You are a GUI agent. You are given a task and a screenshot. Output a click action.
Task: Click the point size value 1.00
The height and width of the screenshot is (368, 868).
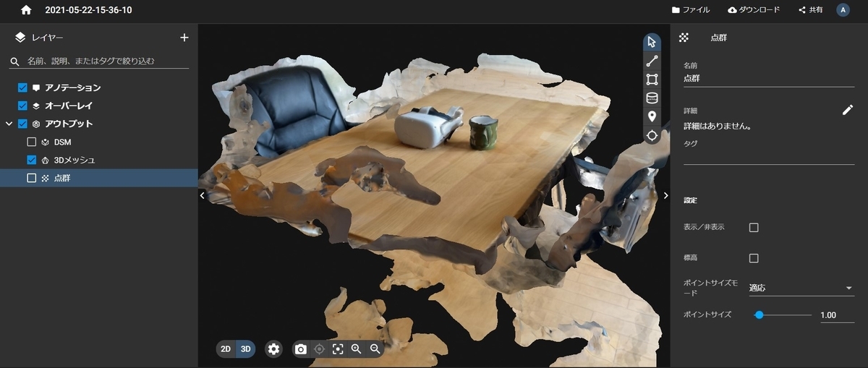pyautogui.click(x=837, y=315)
